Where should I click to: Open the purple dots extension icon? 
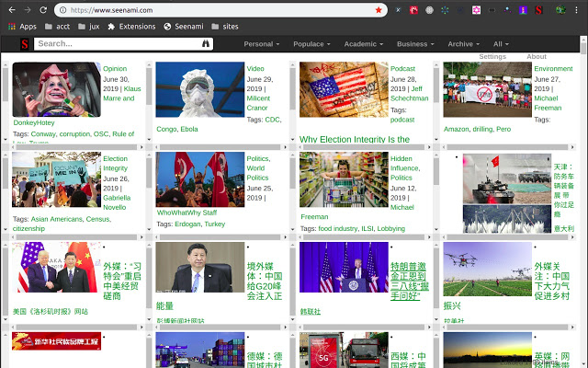coord(507,10)
